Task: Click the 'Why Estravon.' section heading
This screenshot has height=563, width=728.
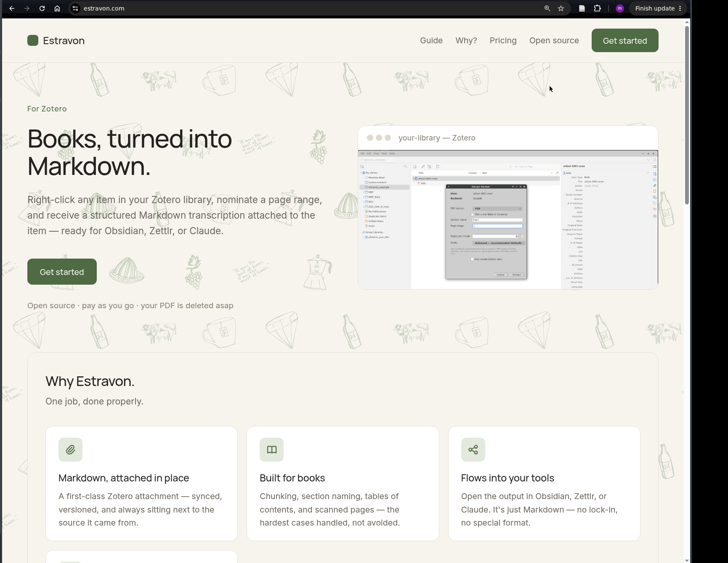Action: tap(90, 381)
